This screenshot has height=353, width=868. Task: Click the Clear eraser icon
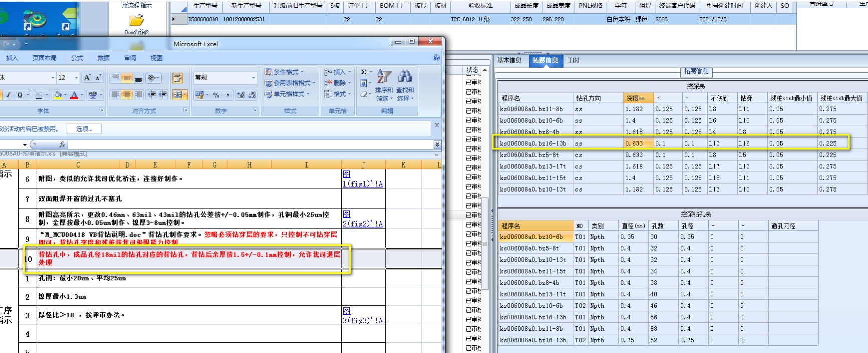(x=364, y=94)
